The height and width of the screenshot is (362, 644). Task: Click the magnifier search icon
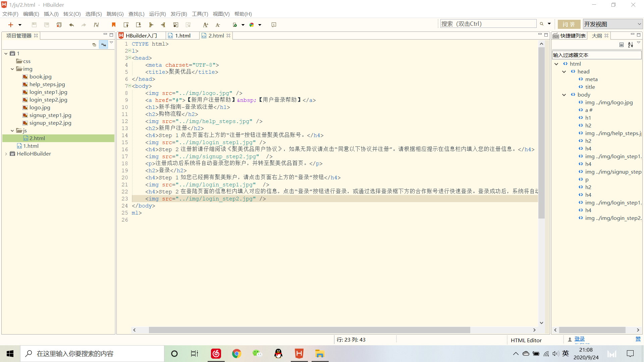click(541, 24)
